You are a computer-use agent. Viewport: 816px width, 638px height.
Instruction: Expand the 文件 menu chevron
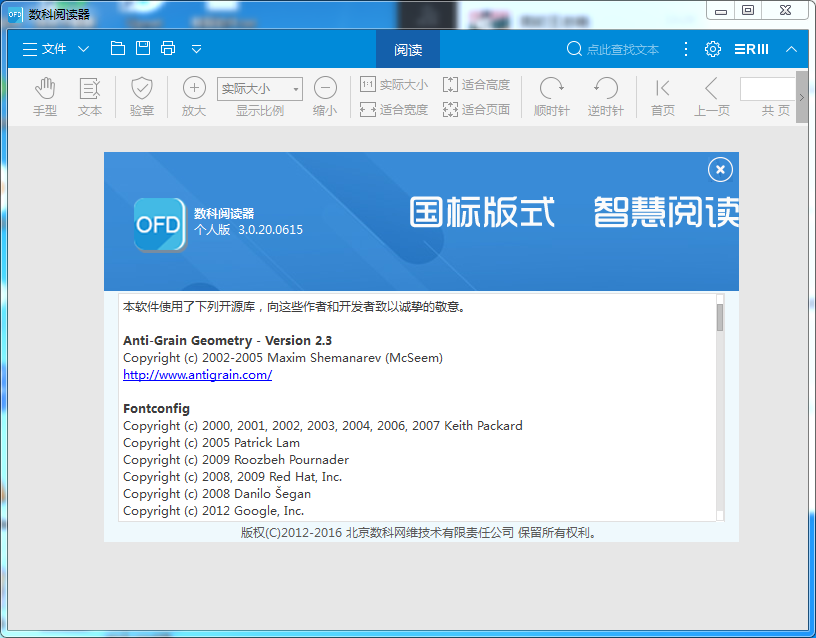point(84,47)
